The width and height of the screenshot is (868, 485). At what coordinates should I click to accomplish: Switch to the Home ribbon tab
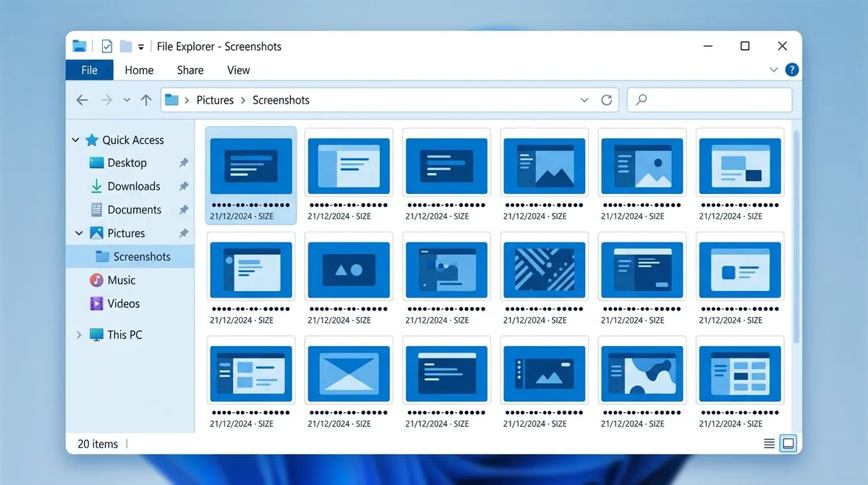pyautogui.click(x=139, y=70)
